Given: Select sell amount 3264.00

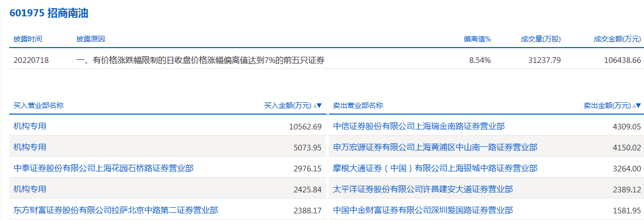Looking at the screenshot, I should [x=626, y=168].
